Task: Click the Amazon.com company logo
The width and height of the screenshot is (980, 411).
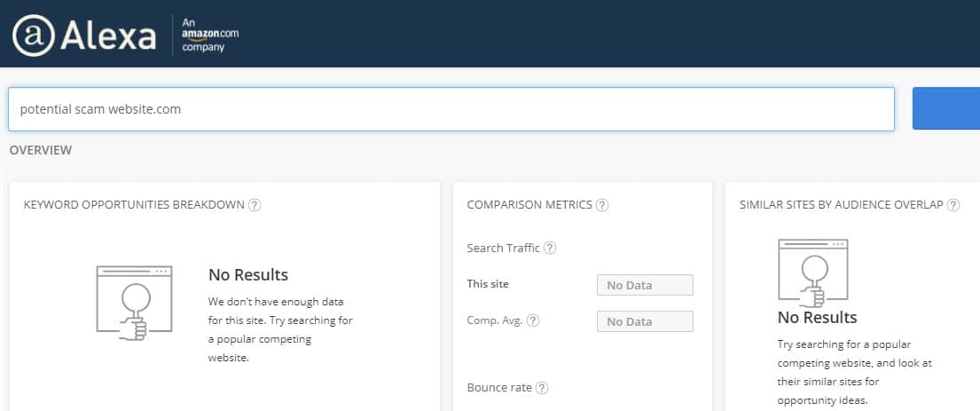Action: (209, 34)
